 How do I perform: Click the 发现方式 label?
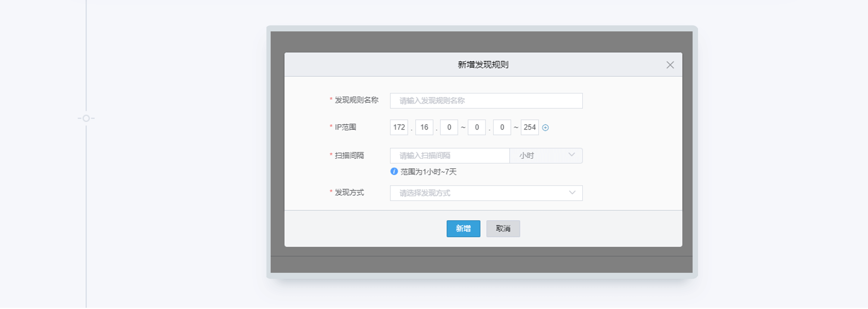pyautogui.click(x=349, y=193)
